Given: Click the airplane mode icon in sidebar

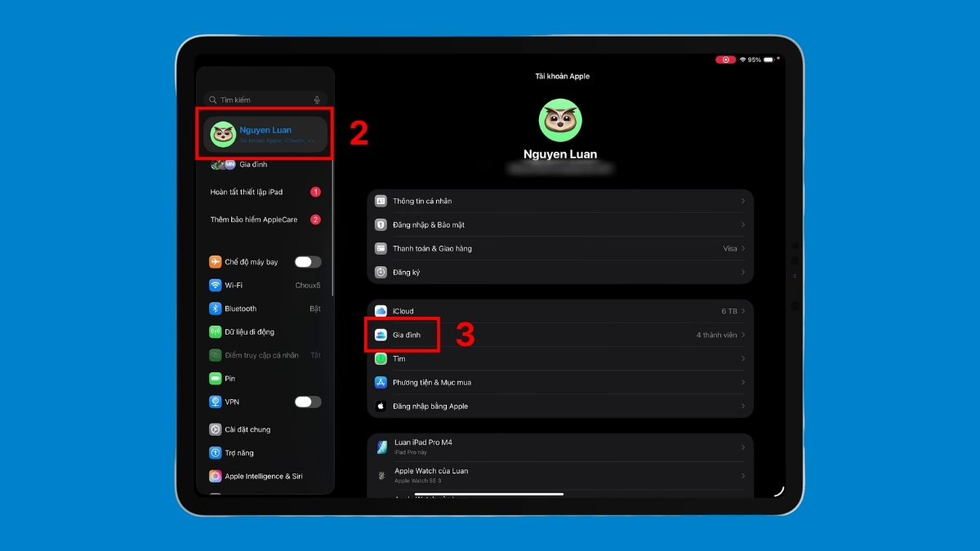Looking at the screenshot, I should coord(216,262).
